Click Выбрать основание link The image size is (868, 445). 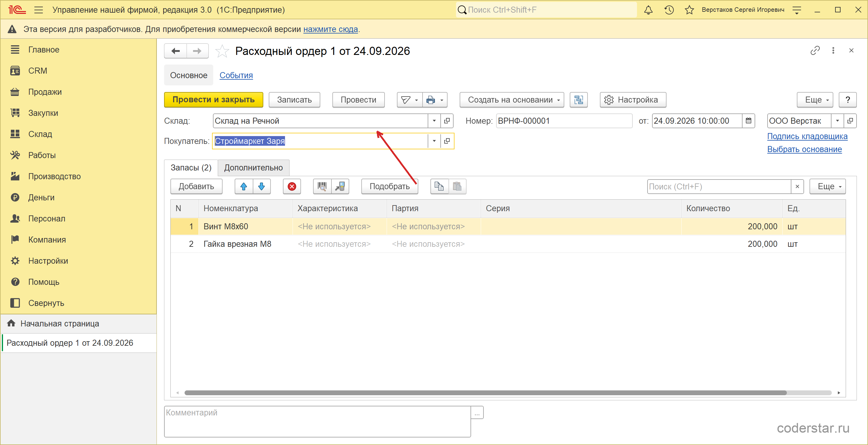(804, 149)
